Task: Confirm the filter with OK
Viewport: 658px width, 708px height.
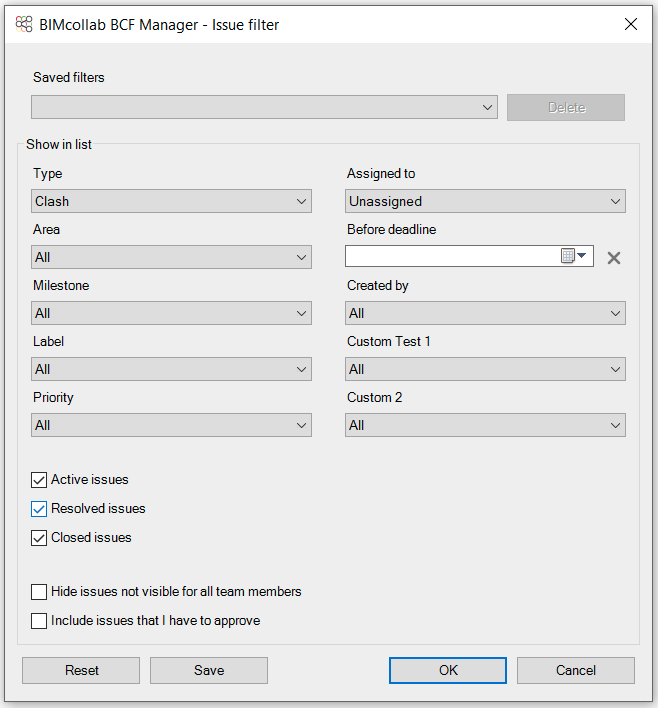Action: pos(448,670)
